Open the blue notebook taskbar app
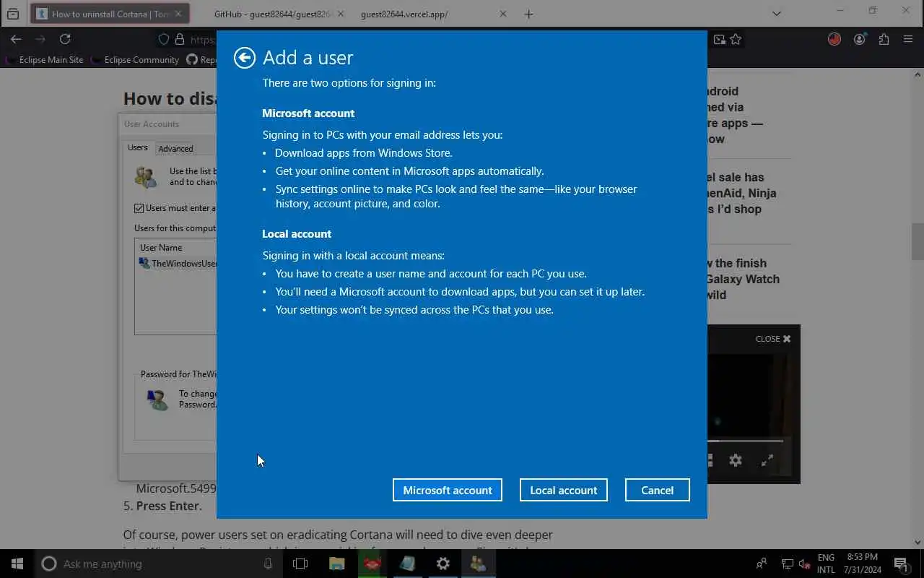Image resolution: width=924 pixels, height=578 pixels. tap(408, 564)
